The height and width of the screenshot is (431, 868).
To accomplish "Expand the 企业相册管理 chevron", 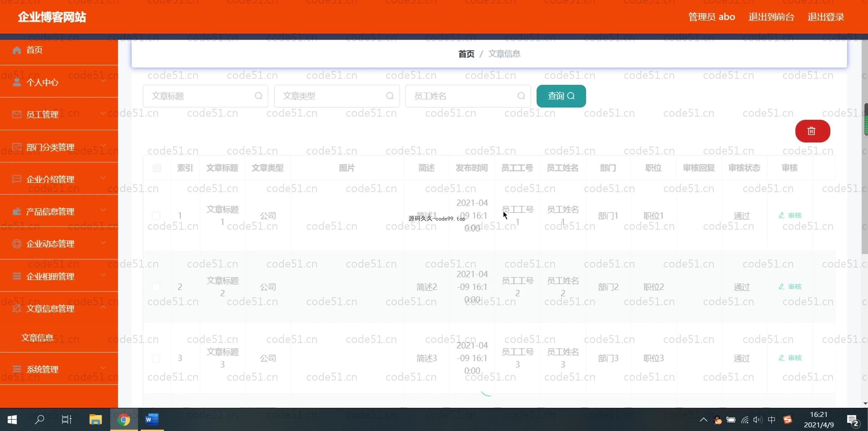I will tap(103, 275).
